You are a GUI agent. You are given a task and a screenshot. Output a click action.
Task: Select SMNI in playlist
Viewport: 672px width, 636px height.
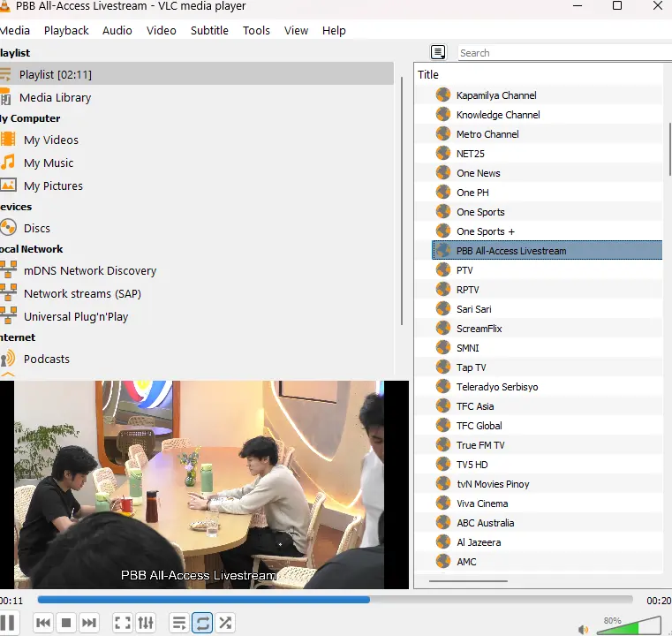547,347
